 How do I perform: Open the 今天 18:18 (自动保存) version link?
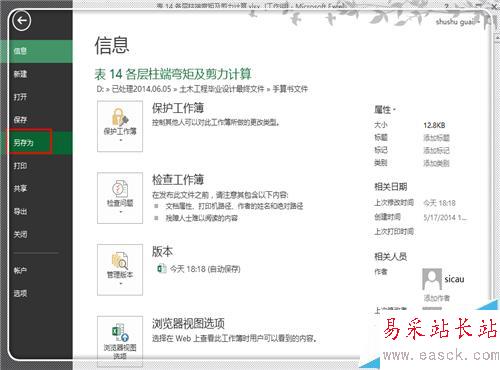[205, 269]
